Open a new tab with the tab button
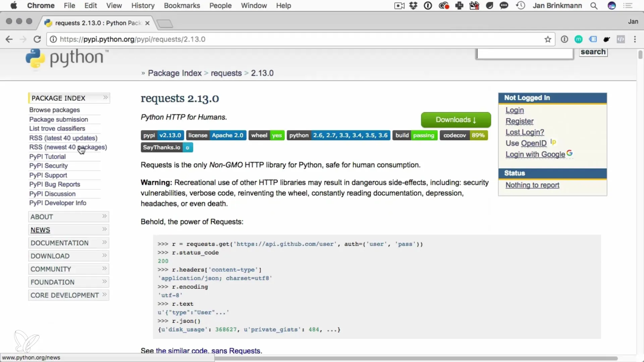 pyautogui.click(x=165, y=23)
